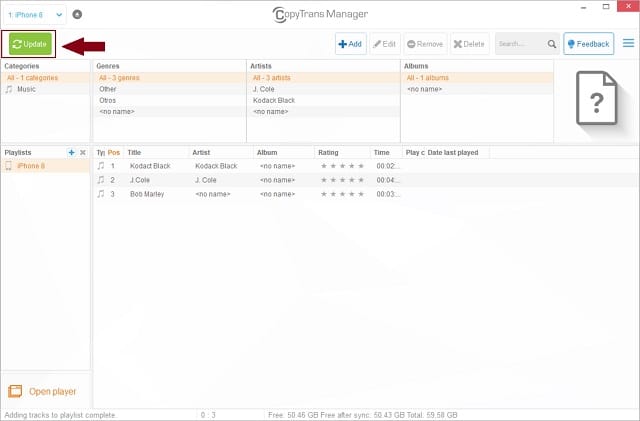
Task: Select All - 3 artists row
Action: pos(323,78)
